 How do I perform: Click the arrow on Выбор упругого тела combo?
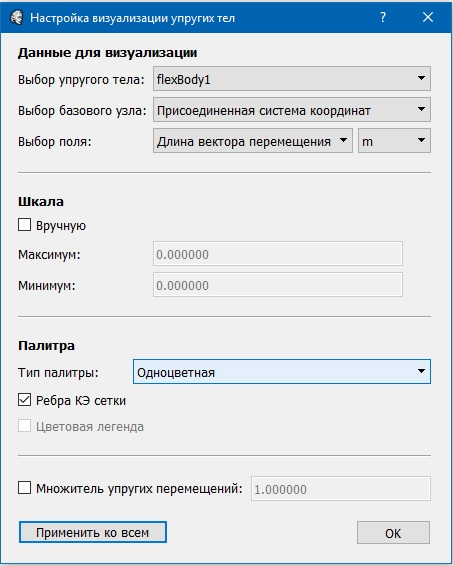421,78
